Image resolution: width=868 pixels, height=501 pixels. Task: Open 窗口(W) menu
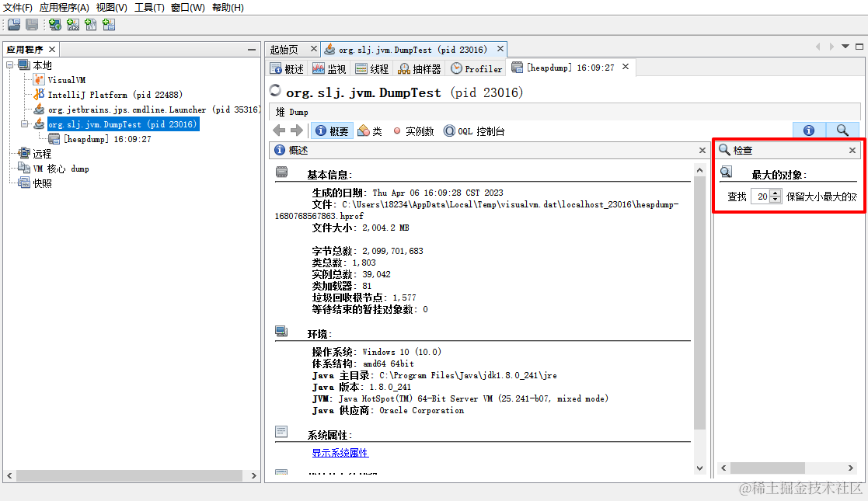[x=187, y=8]
